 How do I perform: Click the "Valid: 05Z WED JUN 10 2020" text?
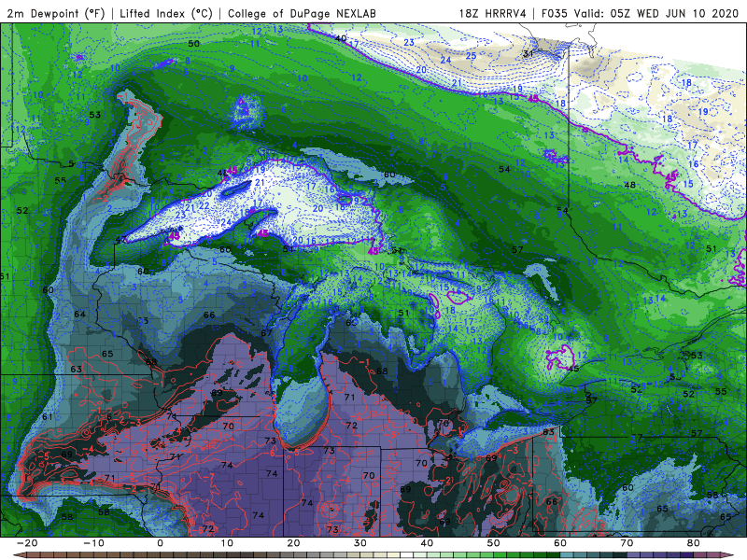[x=656, y=13]
